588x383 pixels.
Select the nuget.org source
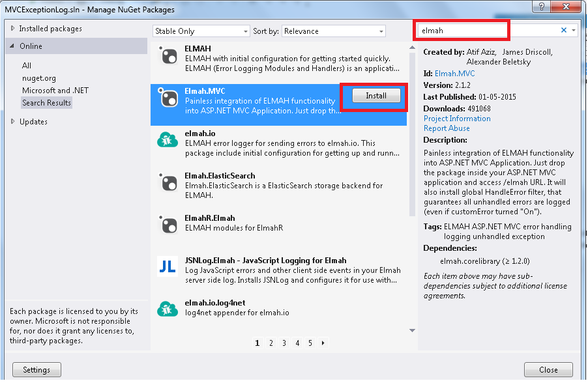[39, 78]
